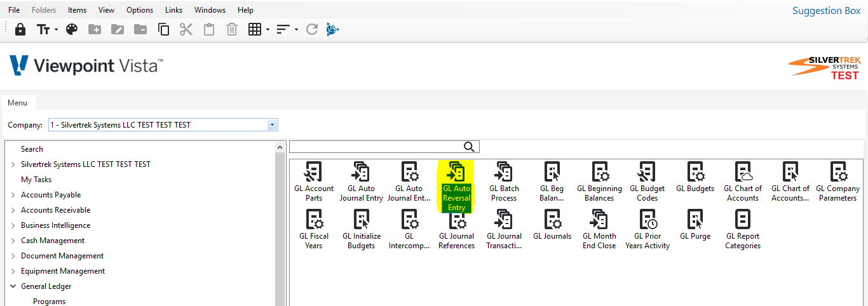Open the Links menu
Screen dimensions: 868x306
[173, 10]
